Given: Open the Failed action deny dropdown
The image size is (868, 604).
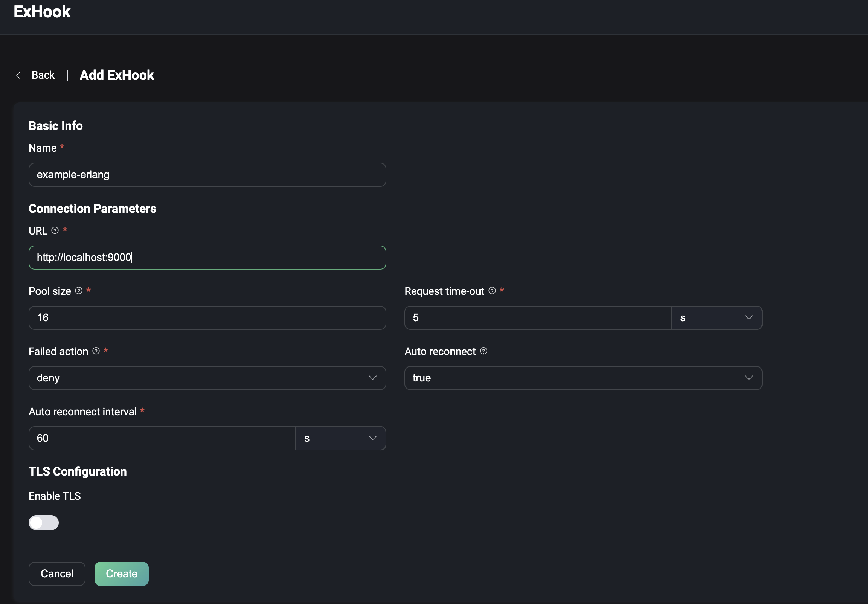Looking at the screenshot, I should (x=207, y=378).
